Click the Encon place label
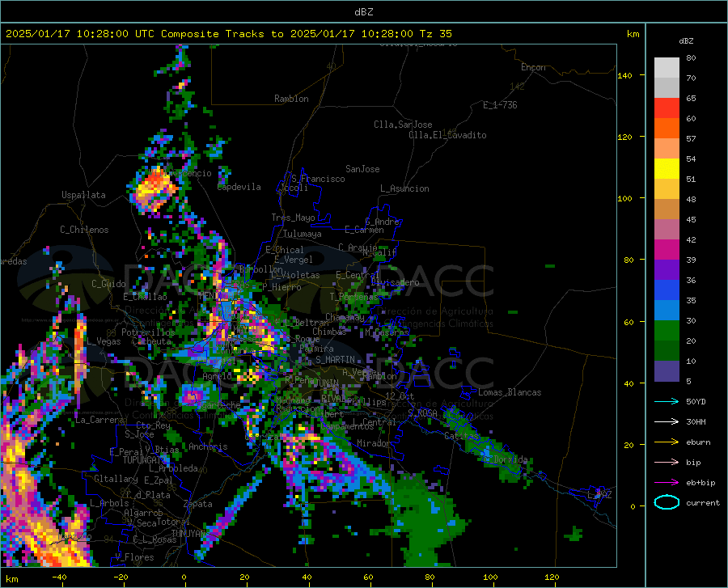 (x=533, y=67)
